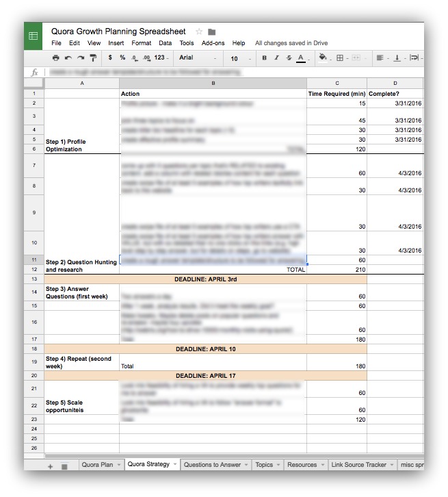This screenshot has width=448, height=497.
Task: Open the move-to-folder icon beside the title
Action: (x=212, y=31)
